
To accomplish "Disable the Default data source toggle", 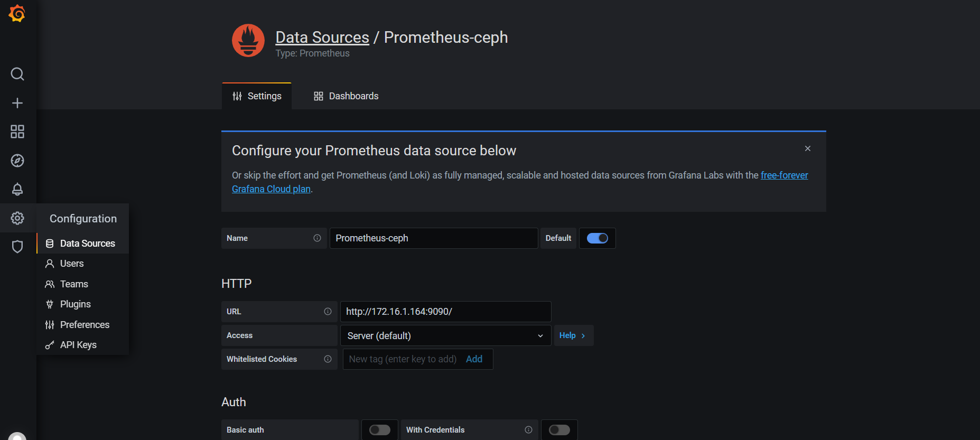I will 598,238.
